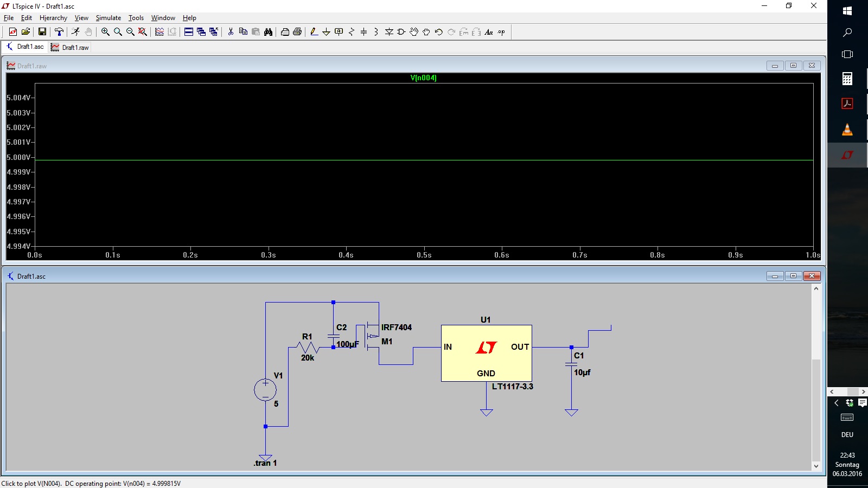Create a new schematic from the toolbar
This screenshot has height=488, width=868.
click(x=13, y=32)
